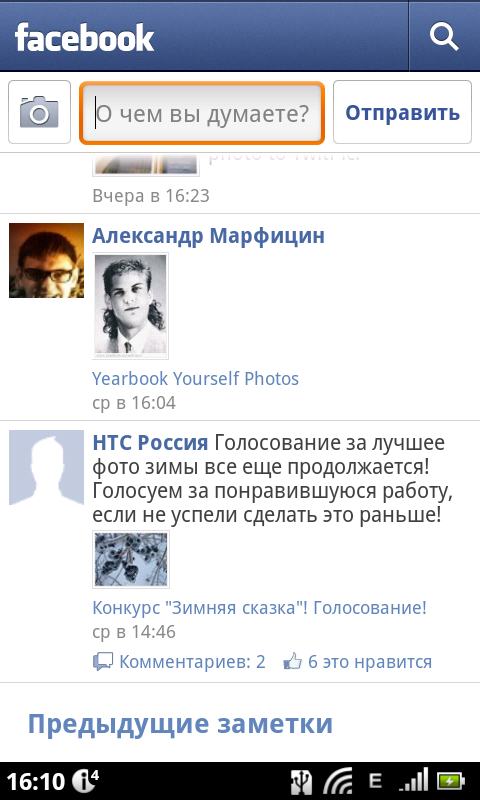This screenshot has height=800, width=480.
Task: Open HTC Россия page link
Action: (x=150, y=443)
